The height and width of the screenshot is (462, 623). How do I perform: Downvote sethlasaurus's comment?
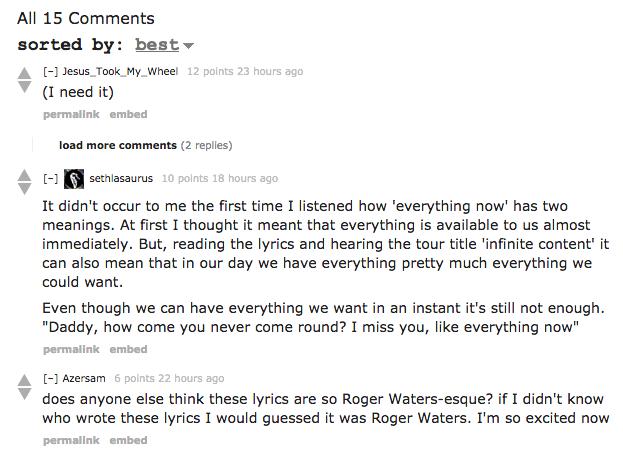pos(24,189)
